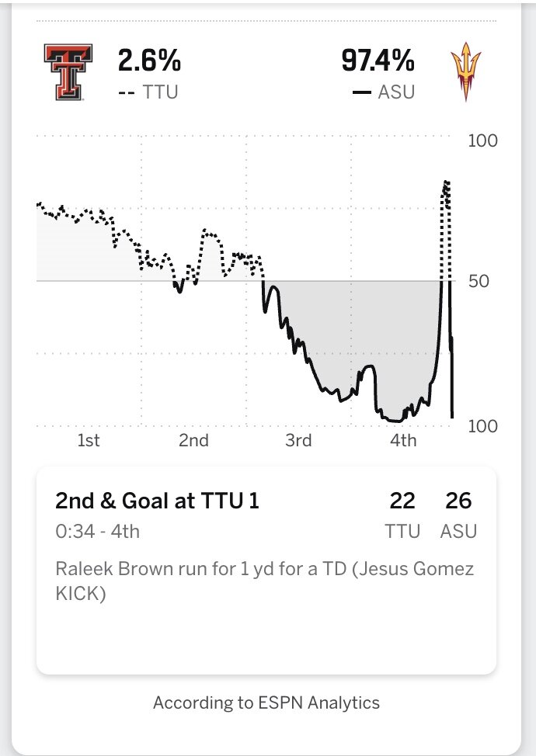Click the Arizona State pitchfork logo
The height and width of the screenshot is (756, 536).
(465, 75)
